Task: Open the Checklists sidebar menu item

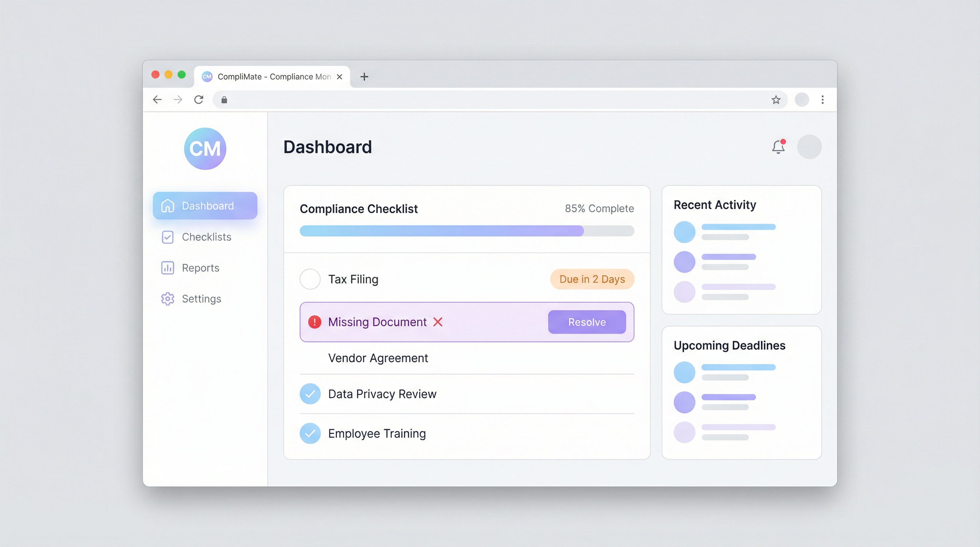Action: tap(206, 237)
